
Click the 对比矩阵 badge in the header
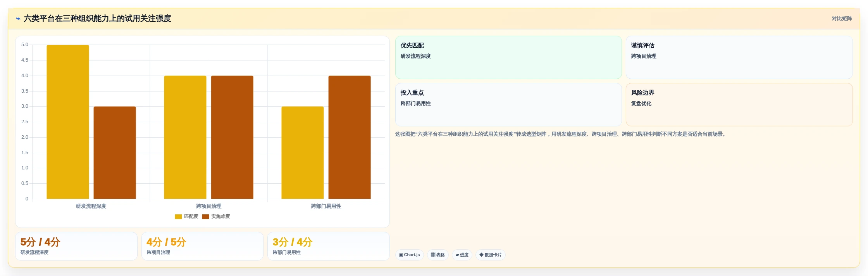[x=842, y=19]
